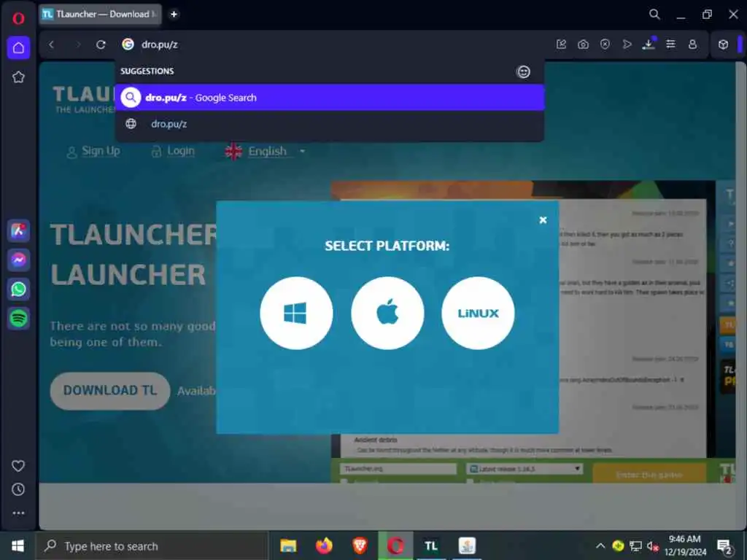Screen dimensions: 747x560
Task: Open history clock icon in the sidebar
Action: click(18, 489)
